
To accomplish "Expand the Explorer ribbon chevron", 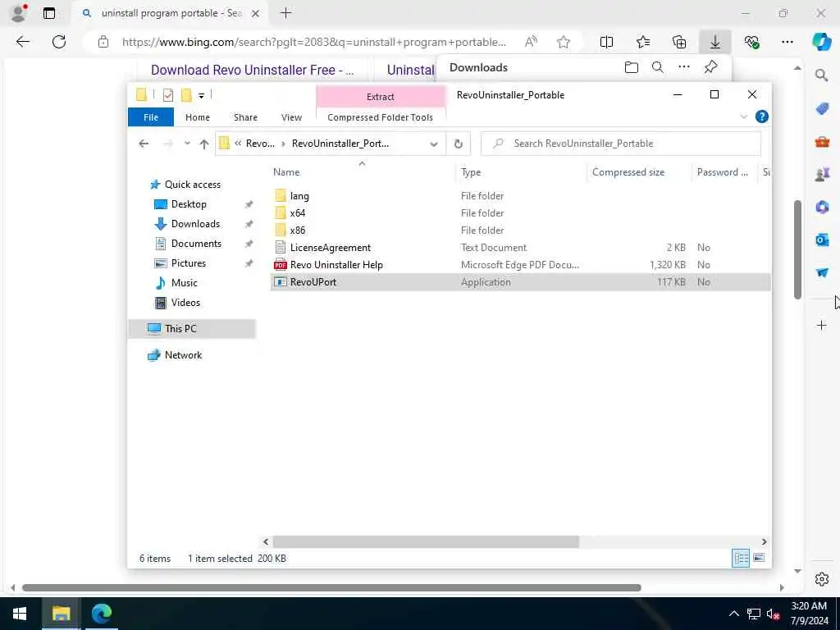I will point(743,116).
